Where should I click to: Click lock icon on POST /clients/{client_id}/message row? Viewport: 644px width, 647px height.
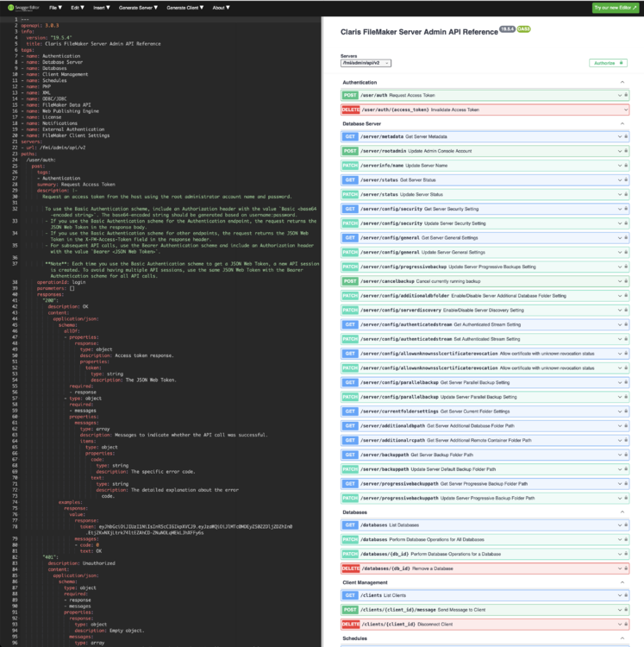coord(626,609)
